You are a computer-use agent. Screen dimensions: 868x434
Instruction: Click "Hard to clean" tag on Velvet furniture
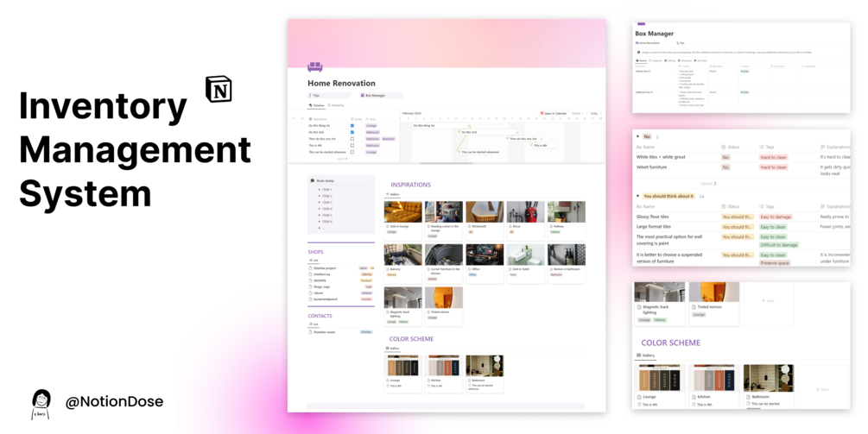point(773,167)
